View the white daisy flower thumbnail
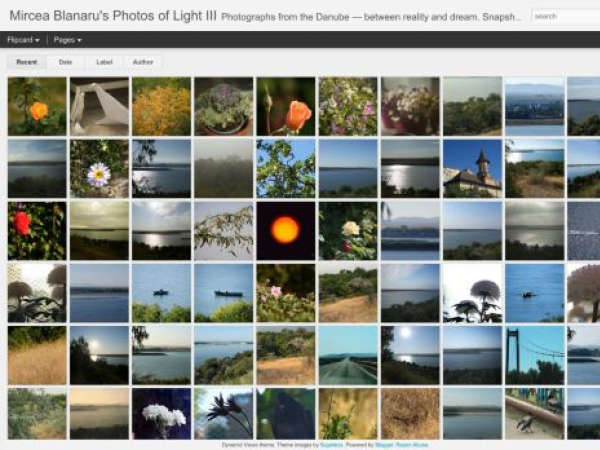The image size is (600, 450). point(99,169)
